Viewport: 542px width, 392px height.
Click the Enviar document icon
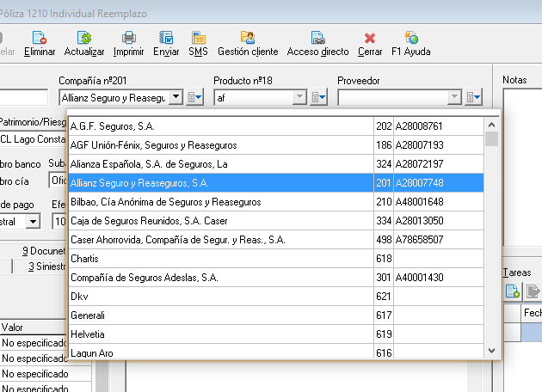(x=166, y=38)
